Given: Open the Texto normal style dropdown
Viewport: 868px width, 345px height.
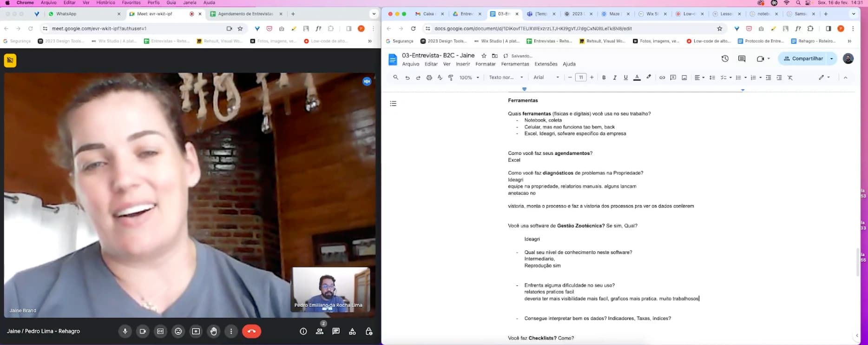Looking at the screenshot, I should (x=506, y=78).
